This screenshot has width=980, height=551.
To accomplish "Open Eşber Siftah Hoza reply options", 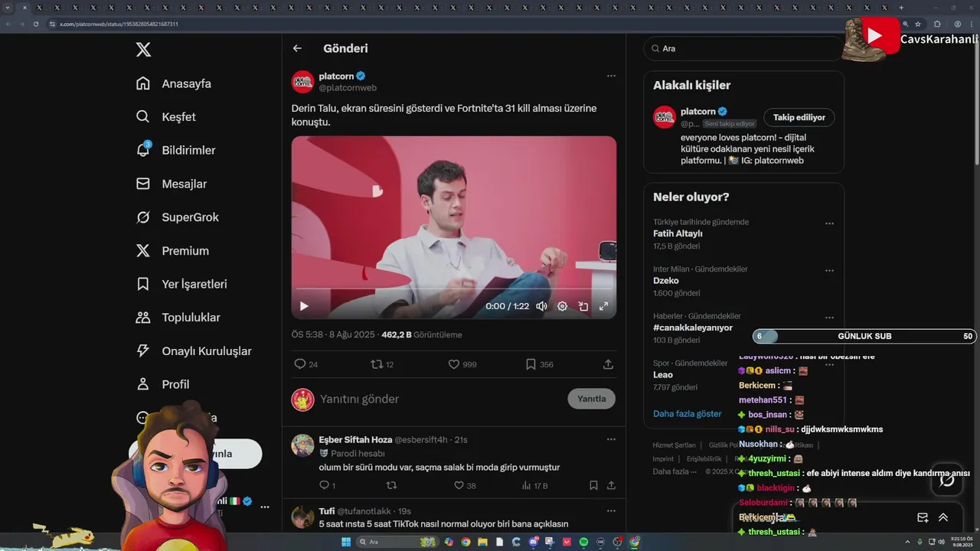I will (611, 439).
